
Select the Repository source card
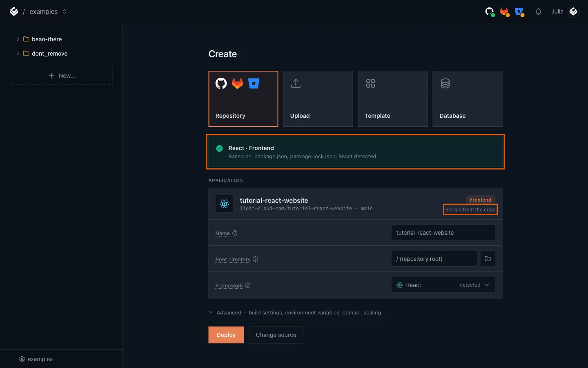point(243,99)
